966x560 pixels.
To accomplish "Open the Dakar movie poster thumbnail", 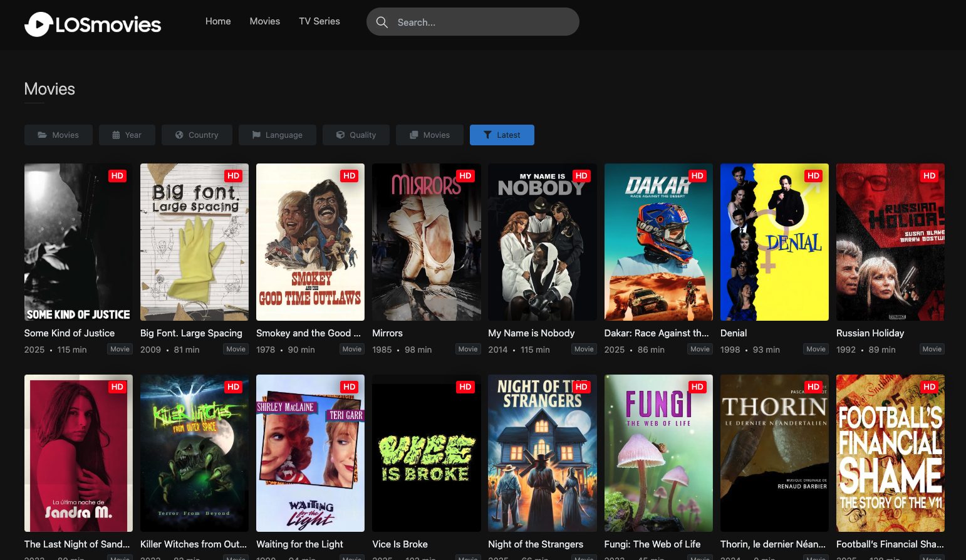I will pyautogui.click(x=658, y=242).
